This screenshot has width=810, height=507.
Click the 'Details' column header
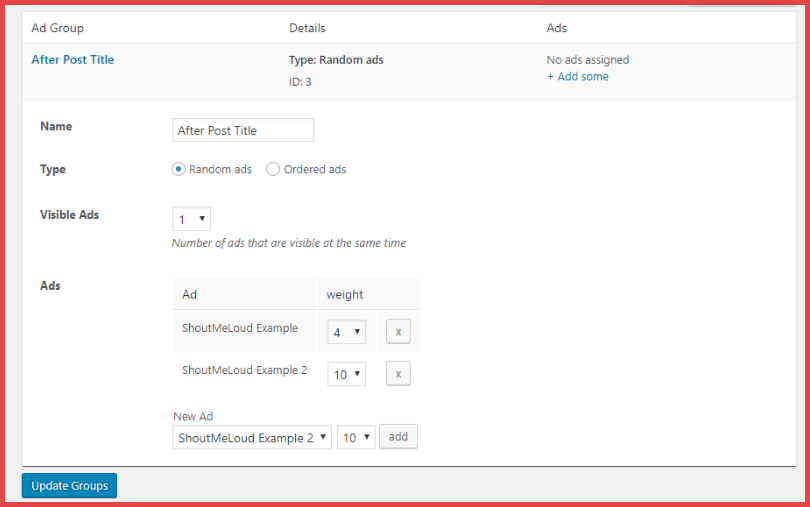coord(307,28)
